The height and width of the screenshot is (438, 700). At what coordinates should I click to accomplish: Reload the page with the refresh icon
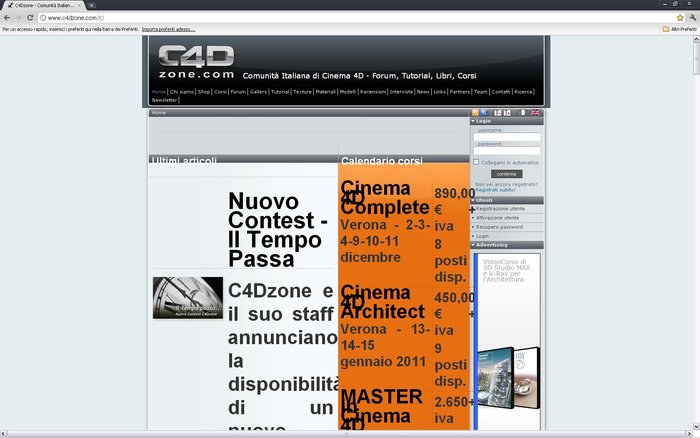tap(30, 18)
